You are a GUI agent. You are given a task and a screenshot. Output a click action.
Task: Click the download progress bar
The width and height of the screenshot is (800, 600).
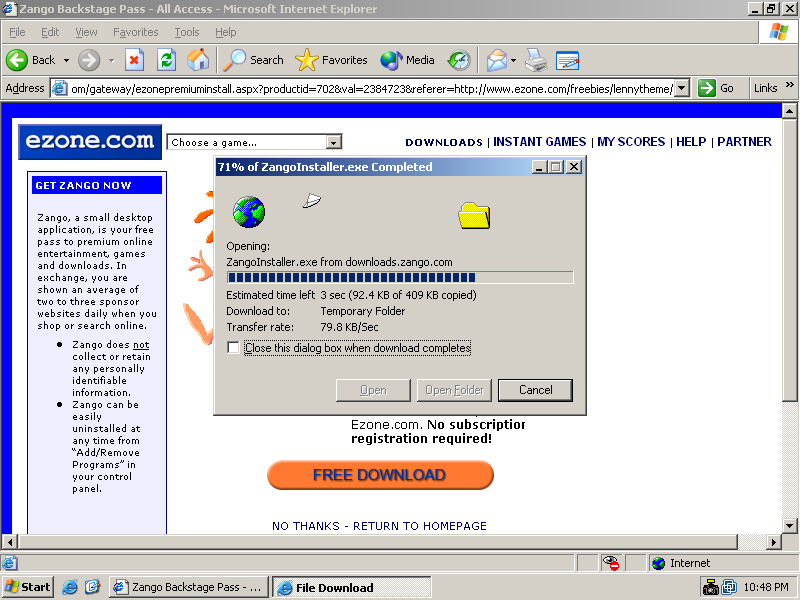click(x=399, y=277)
